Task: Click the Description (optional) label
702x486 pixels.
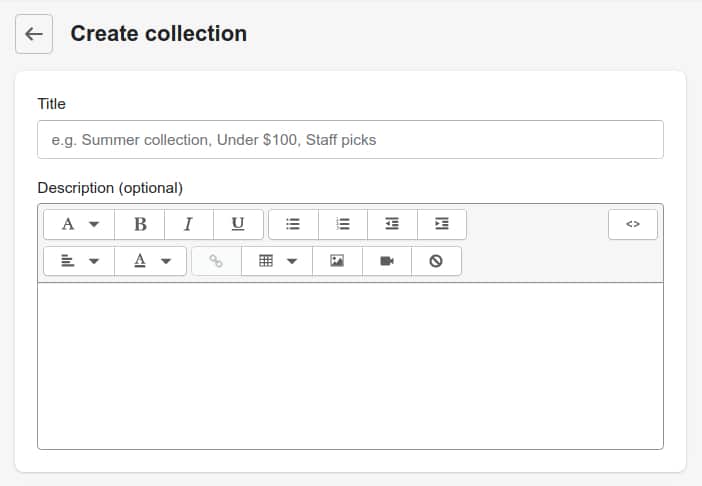Action: point(110,188)
